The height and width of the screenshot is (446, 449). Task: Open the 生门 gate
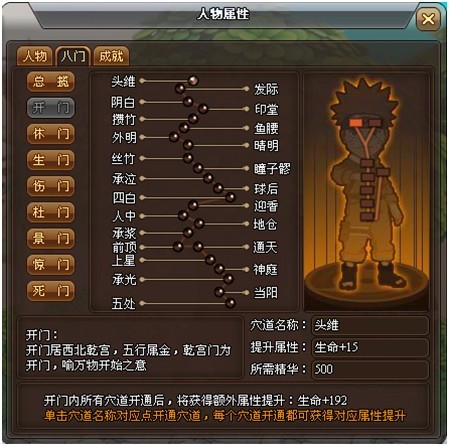51,160
